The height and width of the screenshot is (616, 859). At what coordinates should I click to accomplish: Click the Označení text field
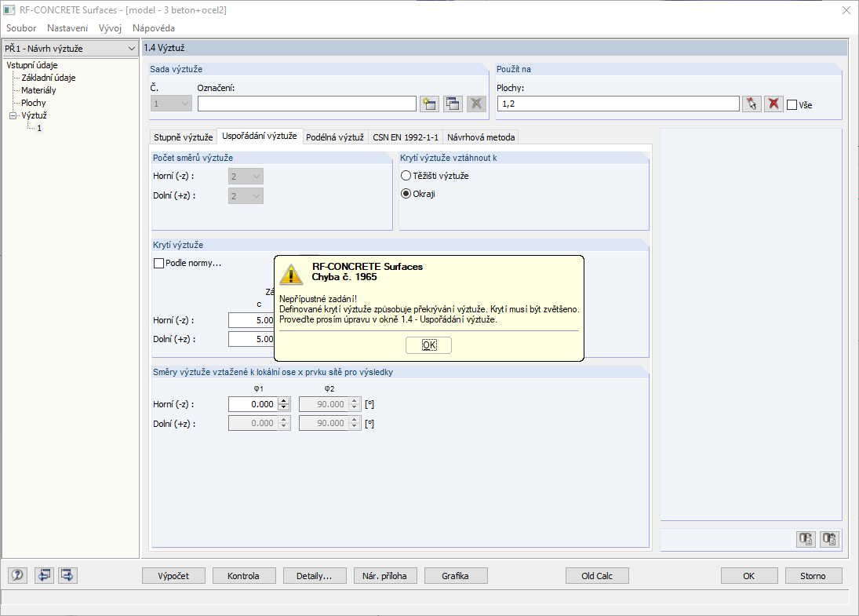tap(307, 104)
